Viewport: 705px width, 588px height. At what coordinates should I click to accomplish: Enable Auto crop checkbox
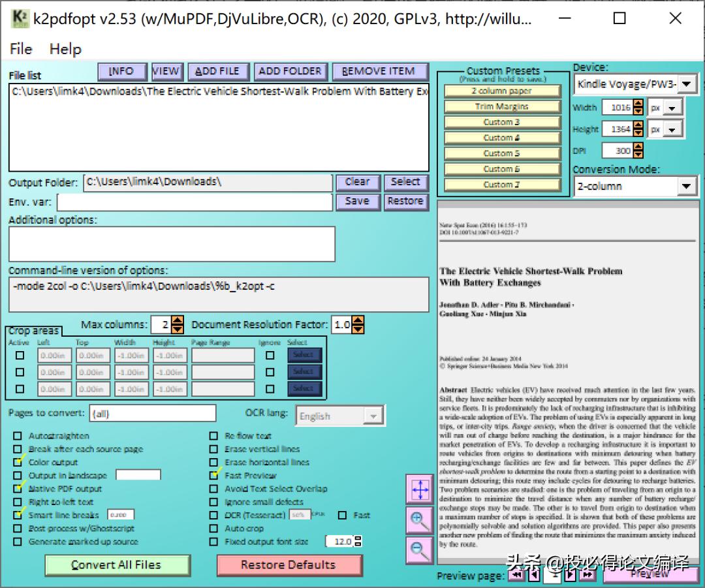click(x=213, y=528)
